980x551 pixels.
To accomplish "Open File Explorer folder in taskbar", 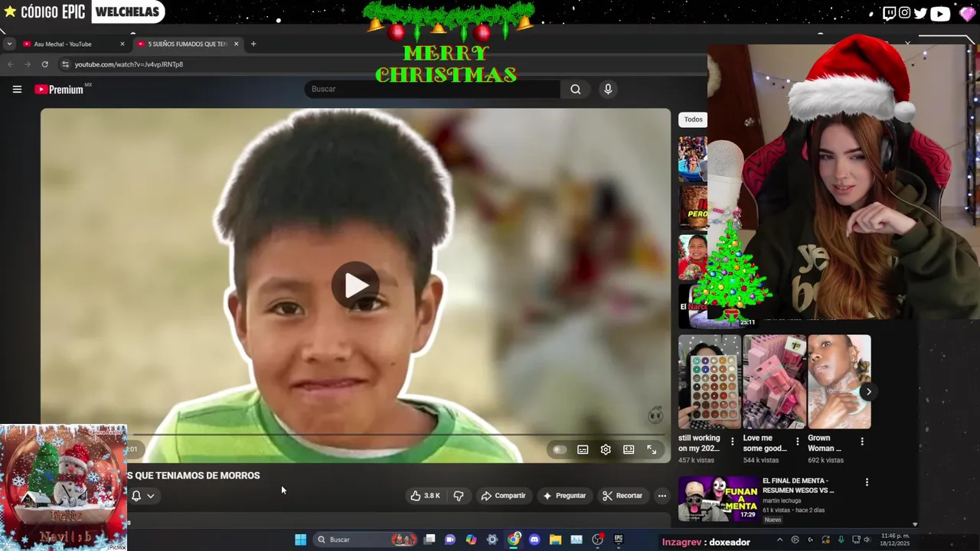I will [555, 540].
